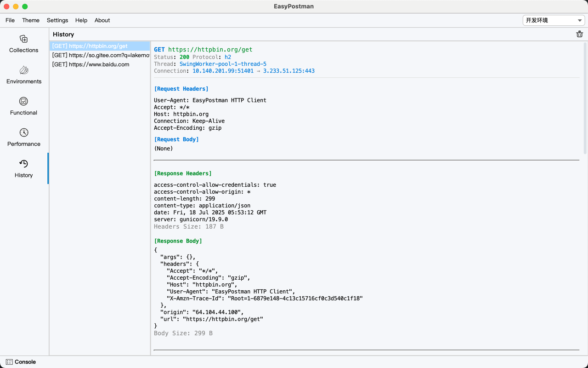This screenshot has width=588, height=368.
Task: Select the so.gitee.com history entry
Action: tap(100, 55)
